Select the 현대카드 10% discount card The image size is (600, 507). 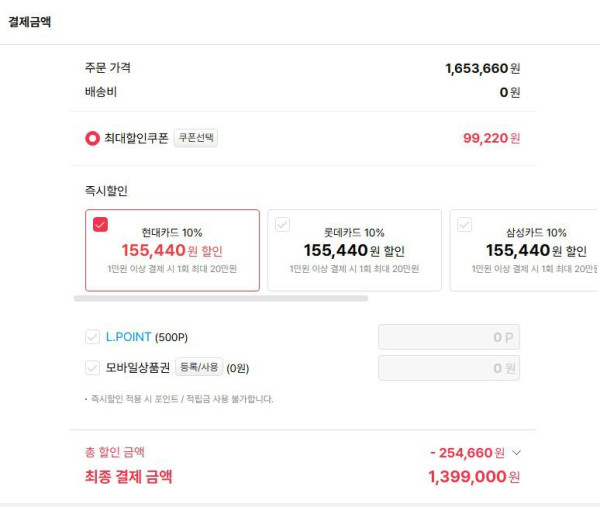172,250
